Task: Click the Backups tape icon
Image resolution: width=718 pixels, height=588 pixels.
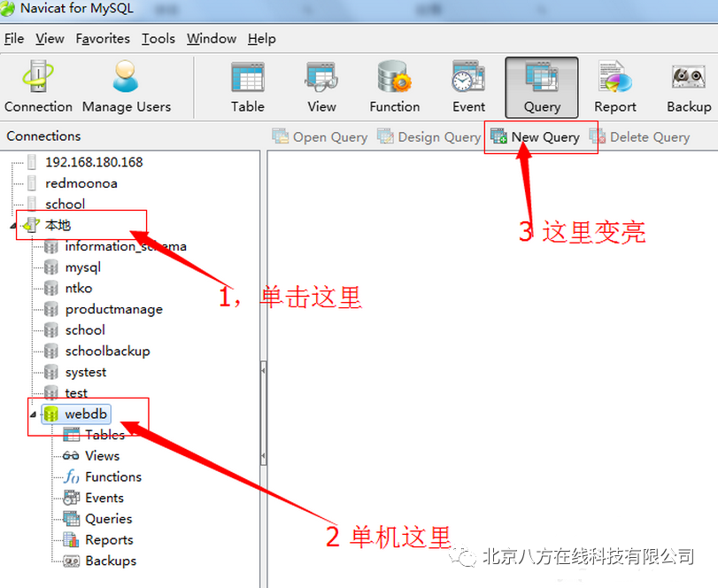Action: tap(72, 561)
